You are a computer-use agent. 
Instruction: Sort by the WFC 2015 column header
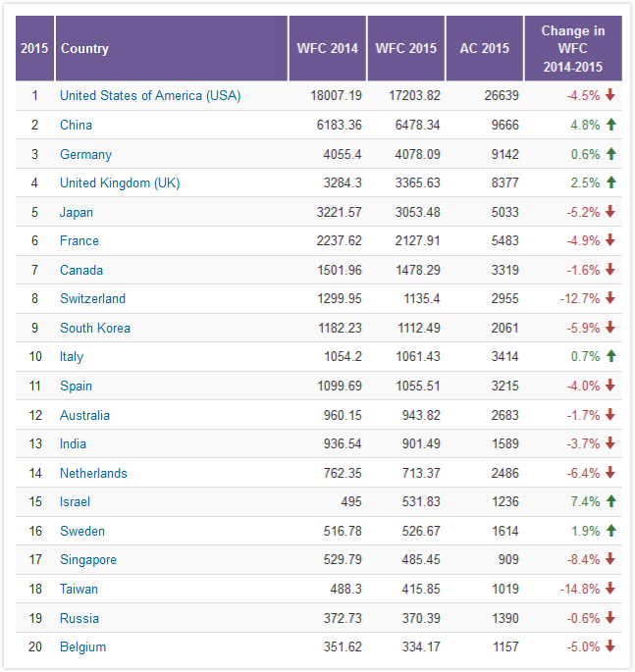click(x=405, y=48)
